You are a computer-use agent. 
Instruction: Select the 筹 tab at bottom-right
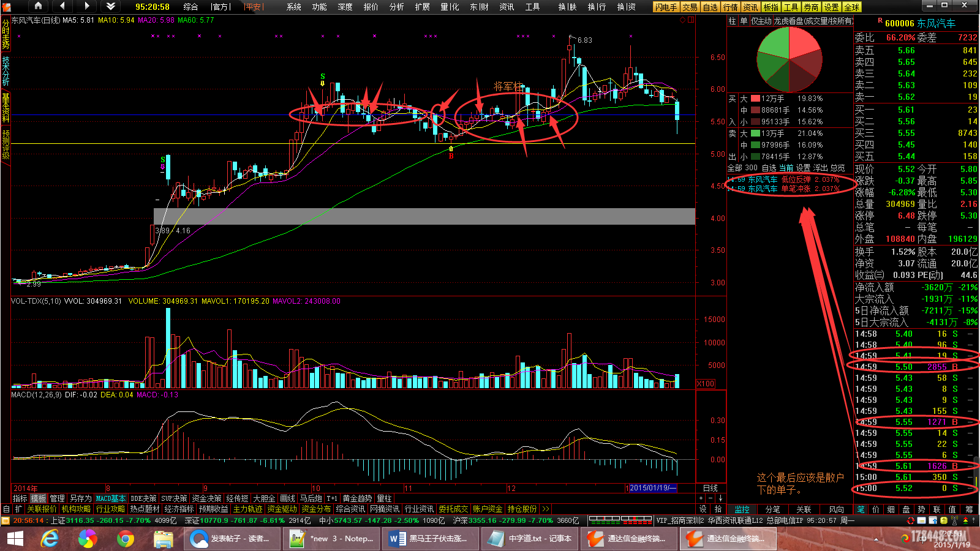(969, 509)
